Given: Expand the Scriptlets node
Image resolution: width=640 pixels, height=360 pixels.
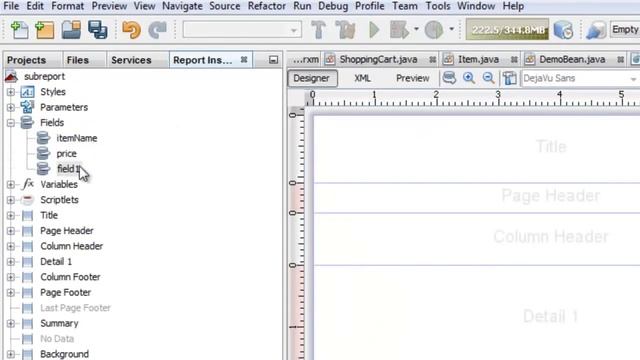Looking at the screenshot, I should tap(11, 200).
